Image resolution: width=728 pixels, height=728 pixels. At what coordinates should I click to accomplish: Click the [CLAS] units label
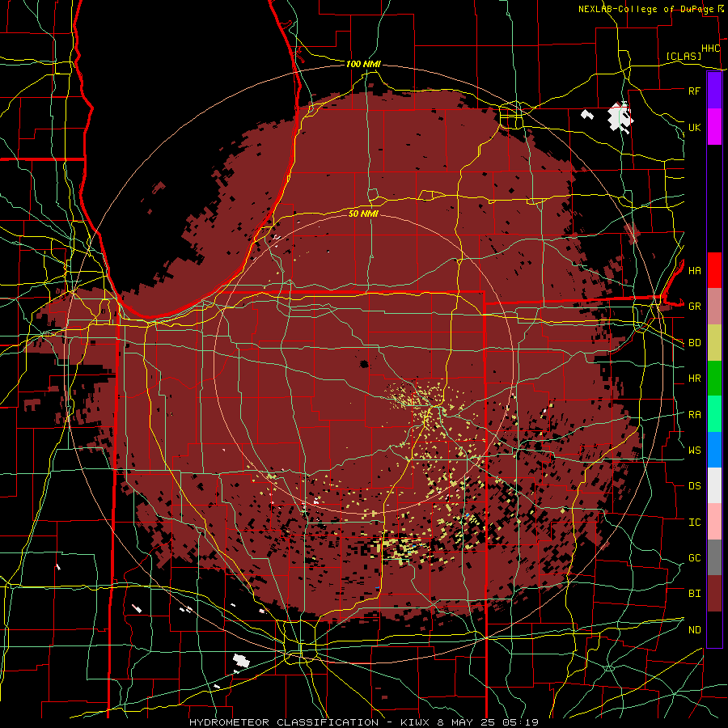pyautogui.click(x=684, y=56)
